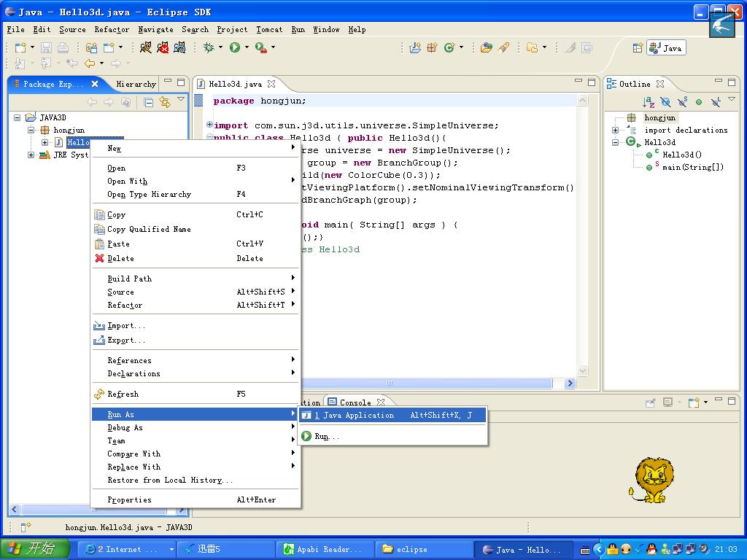Click Run... in the Run As submenu

click(392, 436)
